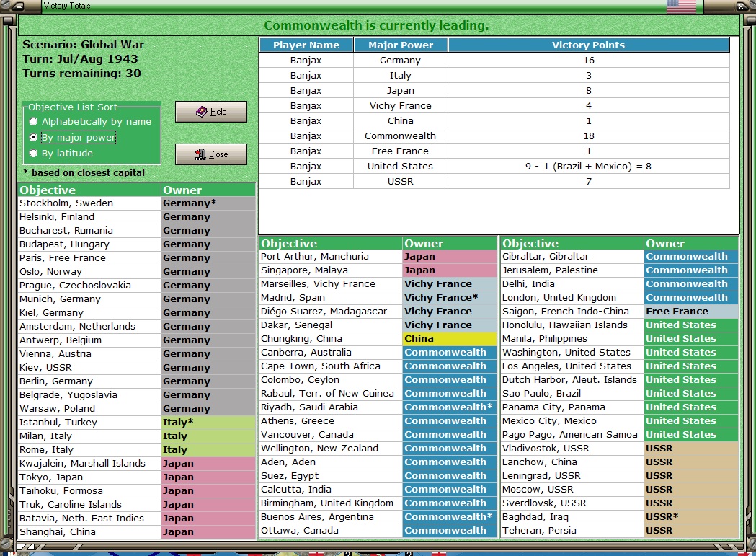Click London, United Kingdom objective
Image resolution: width=756 pixels, height=556 pixels.
click(572, 298)
